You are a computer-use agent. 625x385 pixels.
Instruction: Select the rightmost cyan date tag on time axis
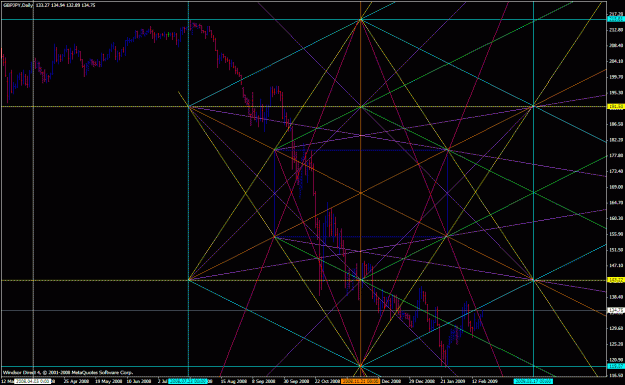click(x=533, y=381)
